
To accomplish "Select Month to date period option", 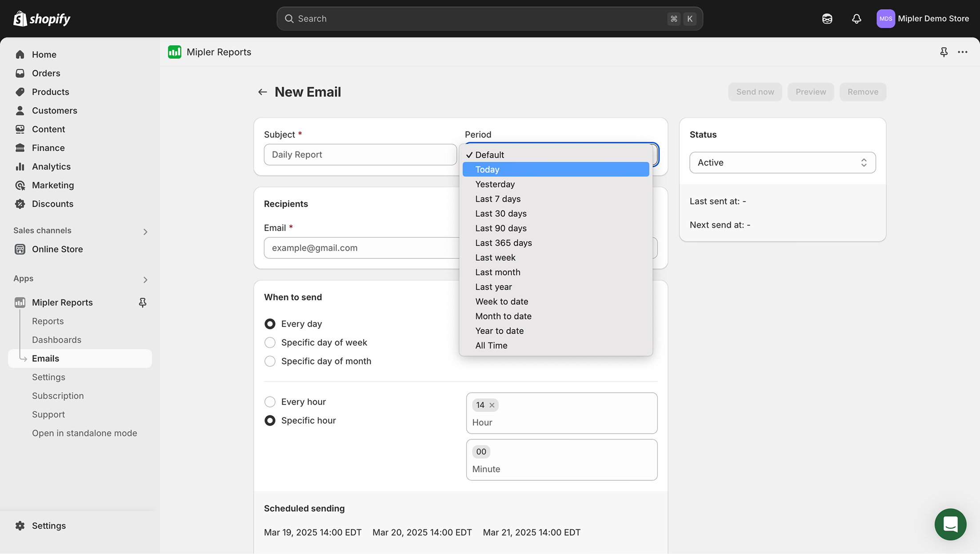I will [x=503, y=316].
